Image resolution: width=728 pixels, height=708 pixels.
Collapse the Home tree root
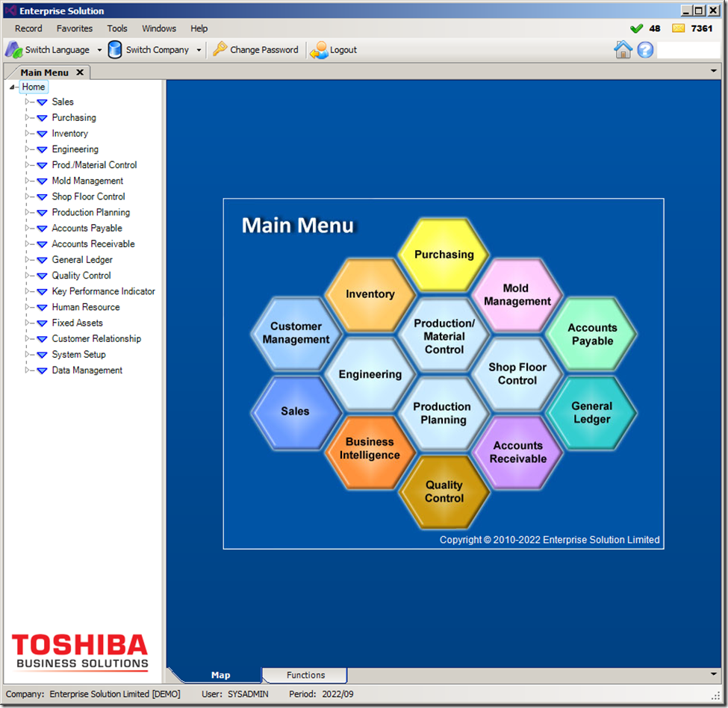pos(13,87)
